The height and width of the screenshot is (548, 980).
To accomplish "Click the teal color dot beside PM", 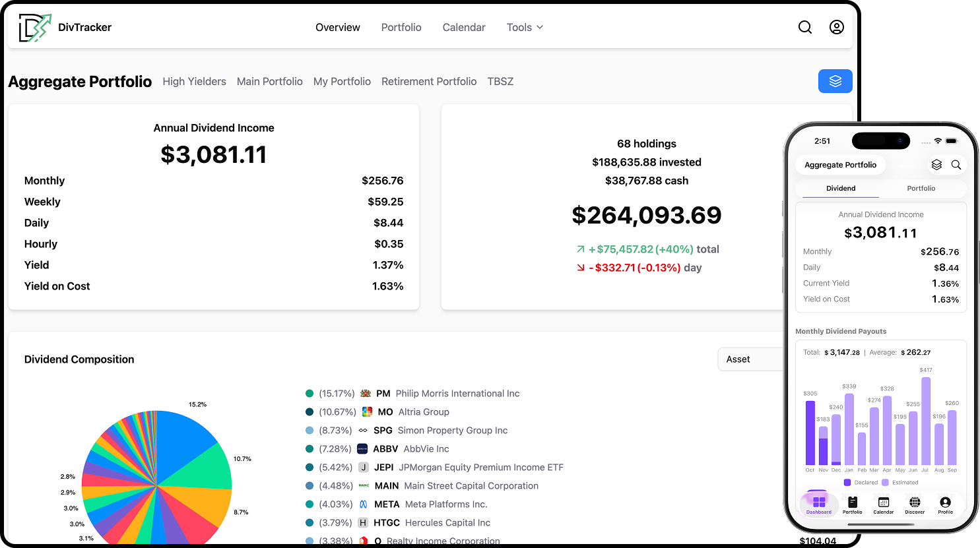I will 310,394.
